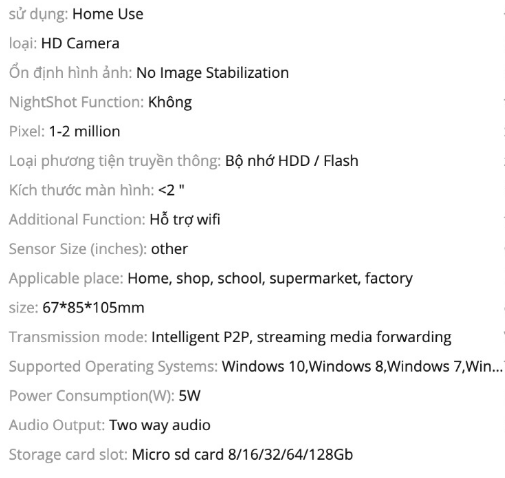
Task: Select Micro sd card 8/16/32/64/128Gb value
Action: (242, 455)
